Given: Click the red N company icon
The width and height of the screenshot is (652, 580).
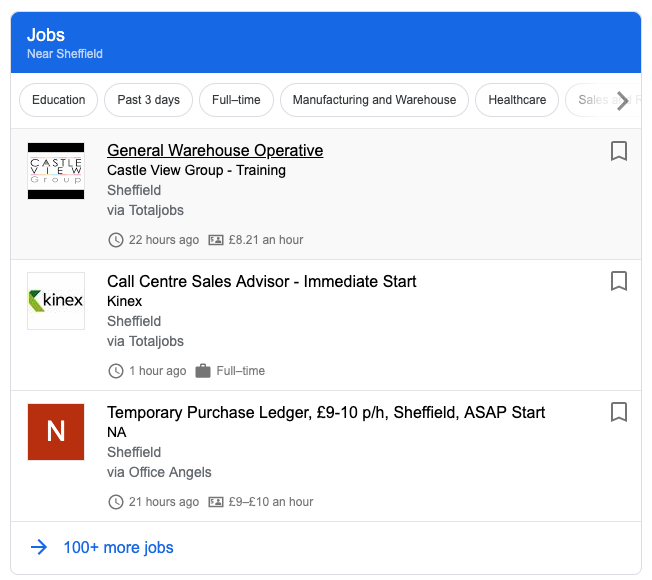Looking at the screenshot, I should pos(56,431).
